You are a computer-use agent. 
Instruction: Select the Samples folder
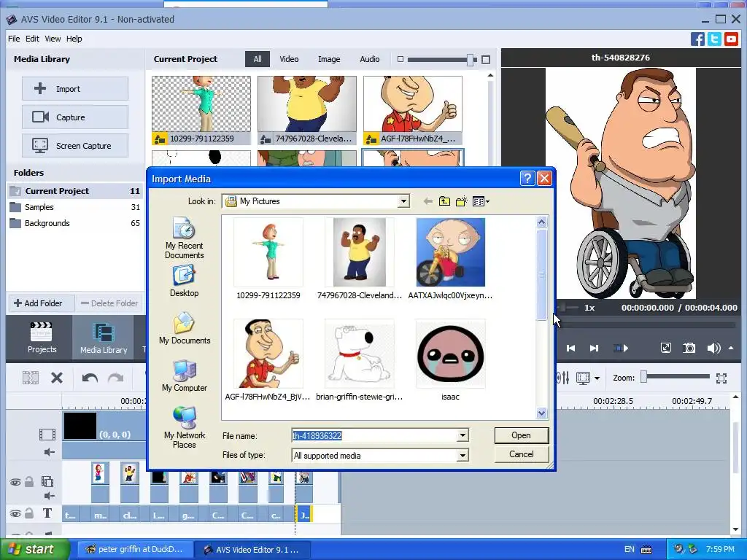tap(75, 207)
